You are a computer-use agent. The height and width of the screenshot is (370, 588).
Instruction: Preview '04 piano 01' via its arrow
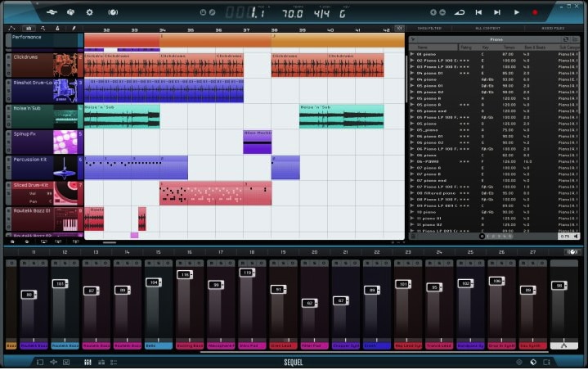[412, 73]
